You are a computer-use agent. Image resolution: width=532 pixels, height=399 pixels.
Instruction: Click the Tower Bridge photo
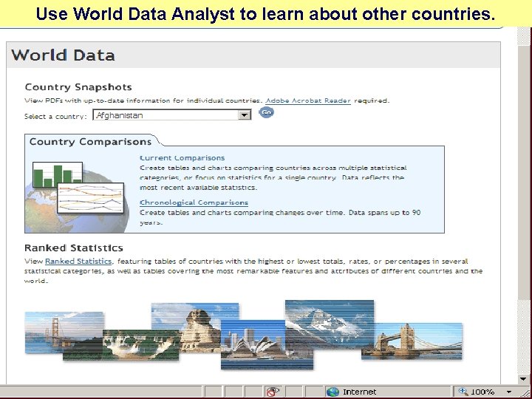[x=412, y=341]
